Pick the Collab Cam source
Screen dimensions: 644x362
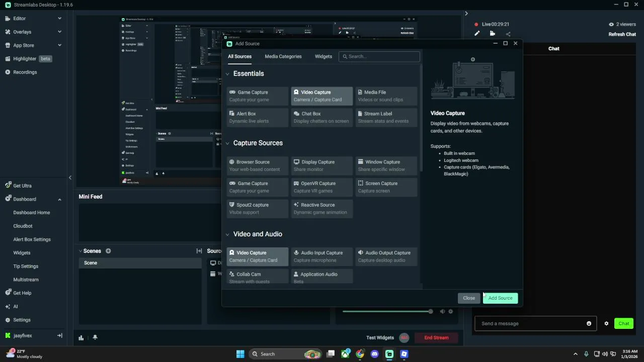(258, 277)
